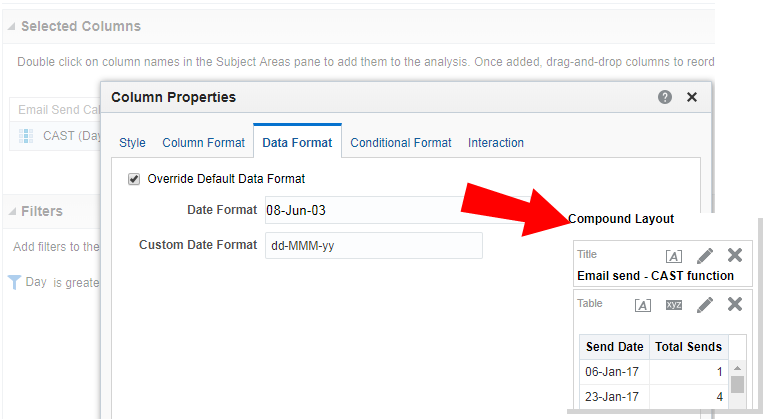Image resolution: width=773 pixels, height=419 pixels.
Task: Click the Send Date column header
Action: click(x=614, y=347)
